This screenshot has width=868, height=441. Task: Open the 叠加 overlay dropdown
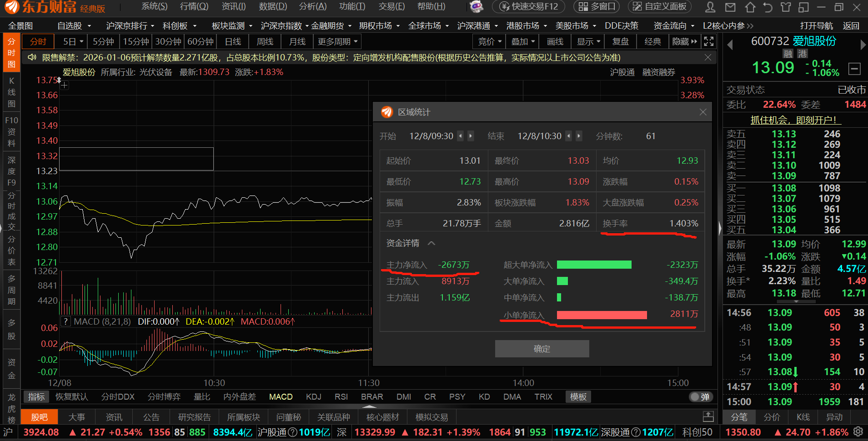pos(523,42)
